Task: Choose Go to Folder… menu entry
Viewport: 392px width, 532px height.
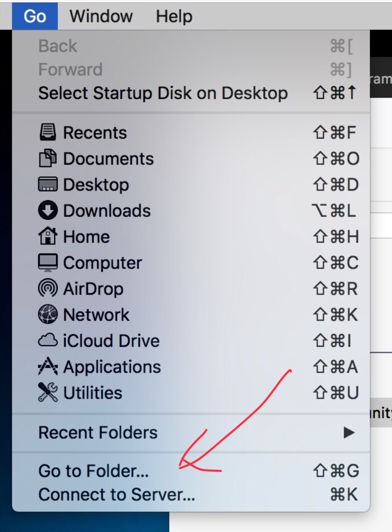Action: 94,471
